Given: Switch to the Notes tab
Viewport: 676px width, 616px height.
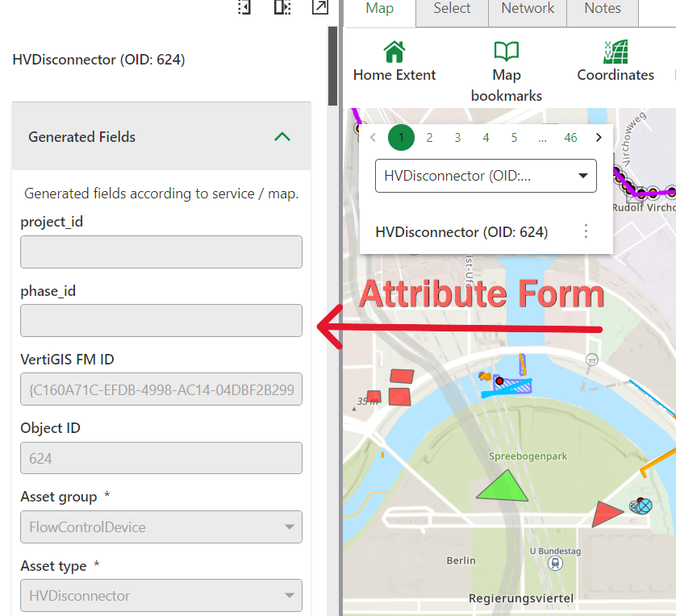Looking at the screenshot, I should 602,8.
